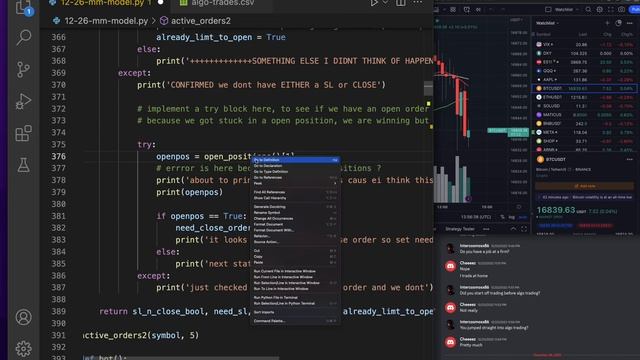The image size is (640, 360).
Task: Choose Copy in context menu
Action: click(296, 257)
